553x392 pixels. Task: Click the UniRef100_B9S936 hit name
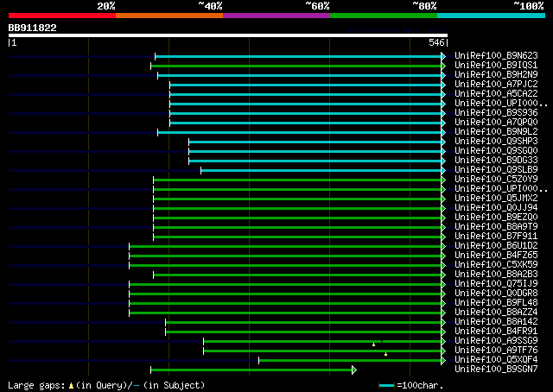click(x=496, y=113)
